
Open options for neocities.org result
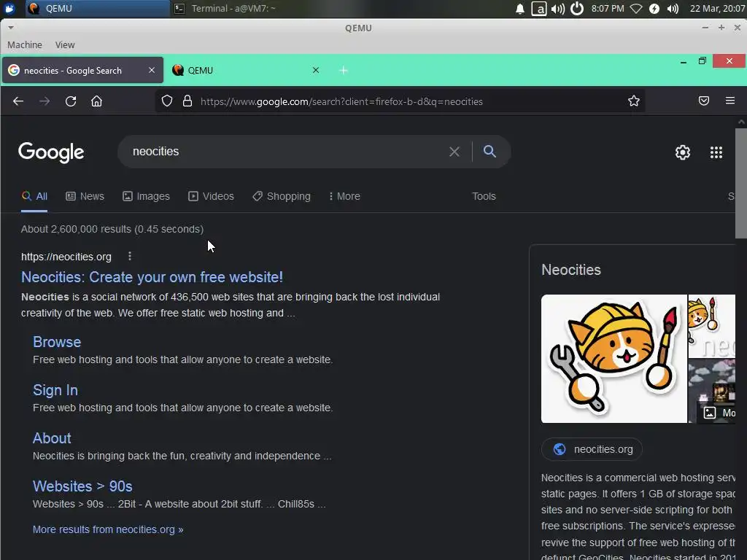[x=130, y=256]
